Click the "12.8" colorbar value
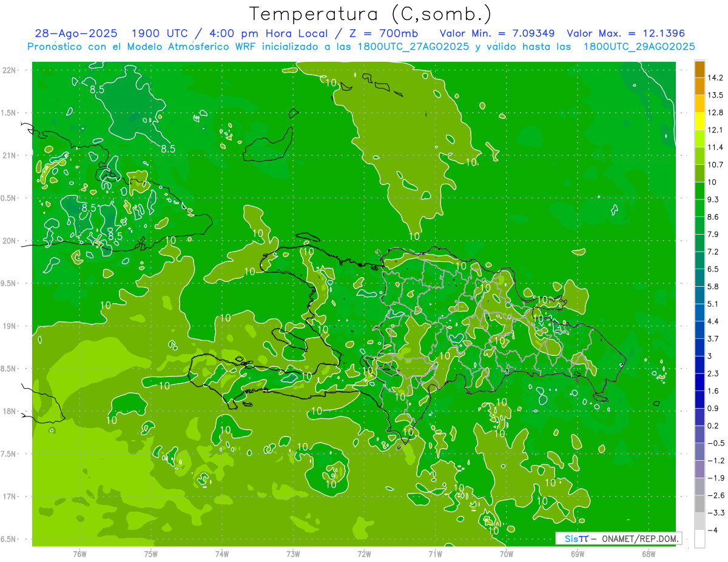Viewport: 728px width, 562px height. (x=716, y=113)
